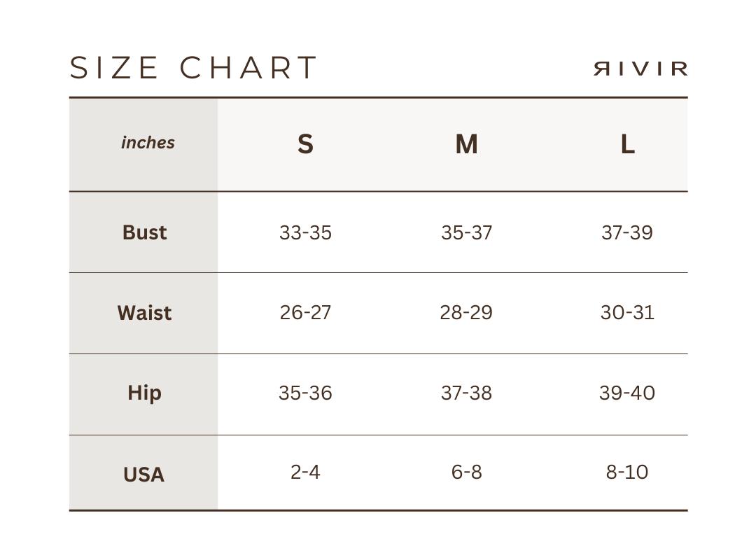
Task: Click bust measurement 37-39 for large
Action: coord(627,232)
